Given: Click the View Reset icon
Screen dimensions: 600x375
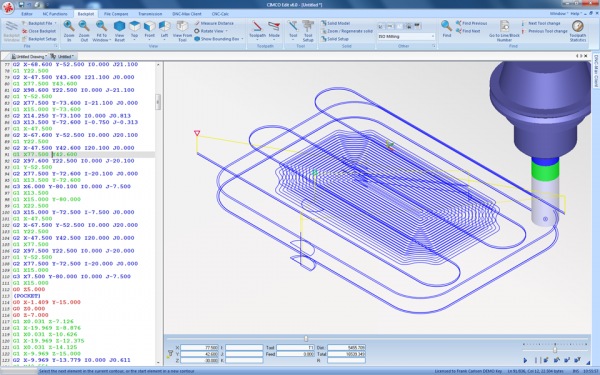Looking at the screenshot, I should (x=119, y=26).
